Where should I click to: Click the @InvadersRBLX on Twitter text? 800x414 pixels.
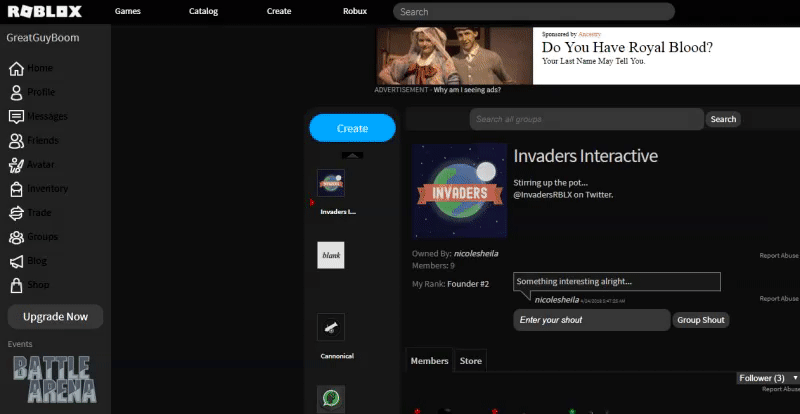pyautogui.click(x=563, y=194)
